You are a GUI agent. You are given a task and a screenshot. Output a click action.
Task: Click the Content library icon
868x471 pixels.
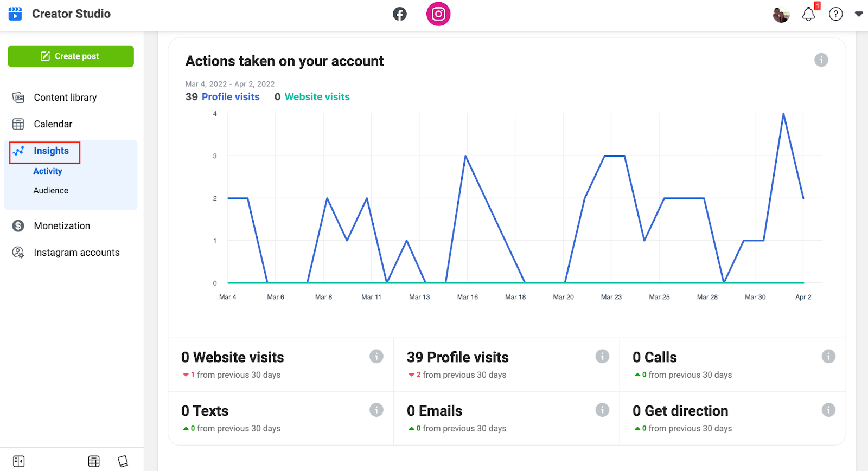coord(18,98)
